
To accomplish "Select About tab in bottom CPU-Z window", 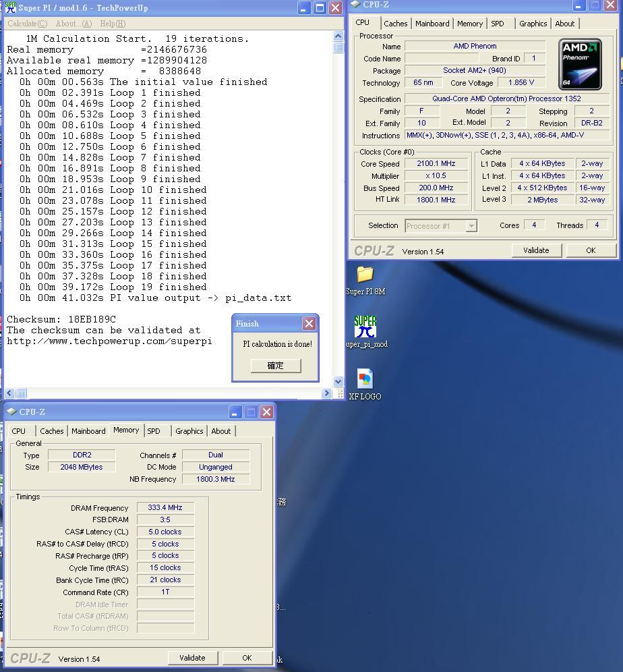I will (221, 431).
